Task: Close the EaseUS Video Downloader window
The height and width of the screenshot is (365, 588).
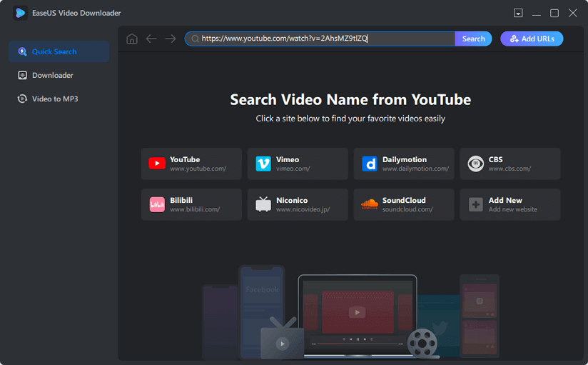Action: coord(572,13)
